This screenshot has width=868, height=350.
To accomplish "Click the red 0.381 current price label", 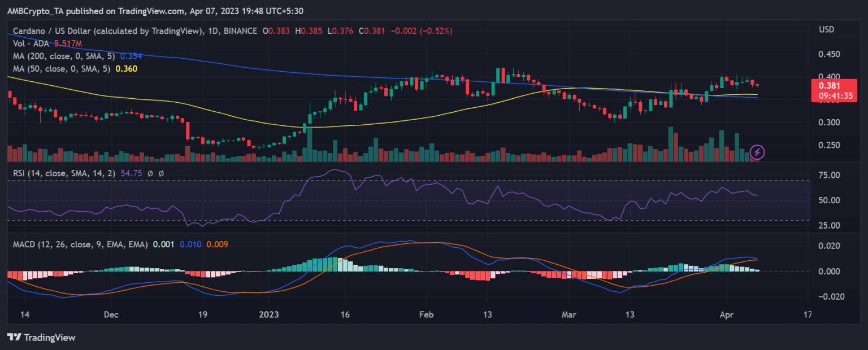I will click(x=830, y=86).
